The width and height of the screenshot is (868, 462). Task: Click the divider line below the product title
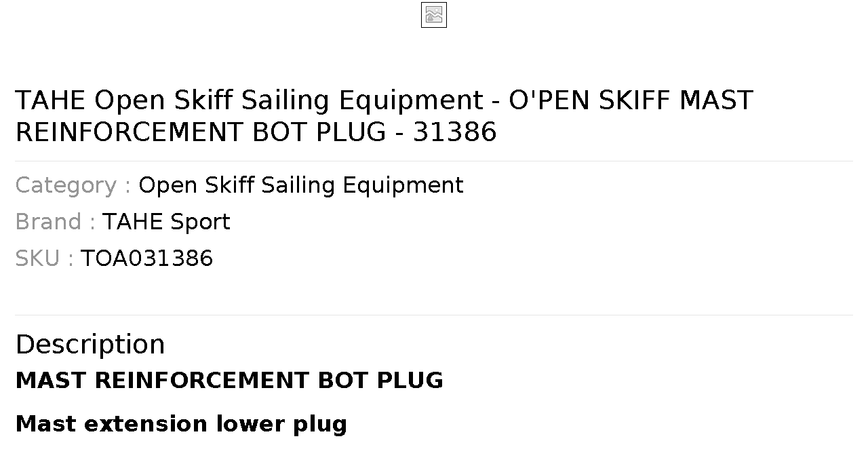point(434,161)
